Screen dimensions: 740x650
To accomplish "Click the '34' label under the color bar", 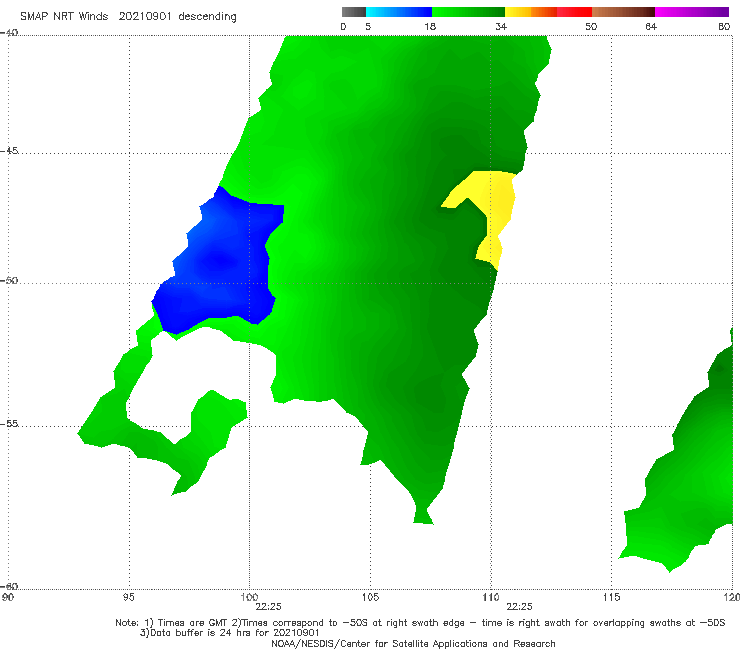I will pyautogui.click(x=501, y=27).
